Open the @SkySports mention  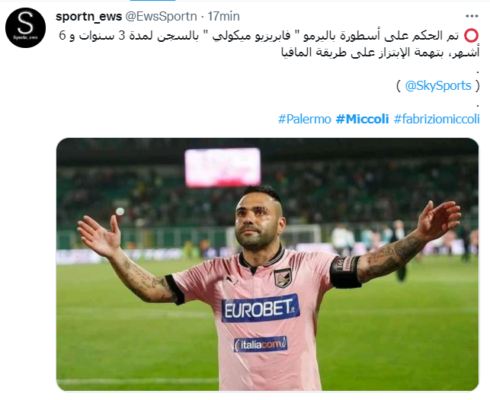tap(438, 86)
